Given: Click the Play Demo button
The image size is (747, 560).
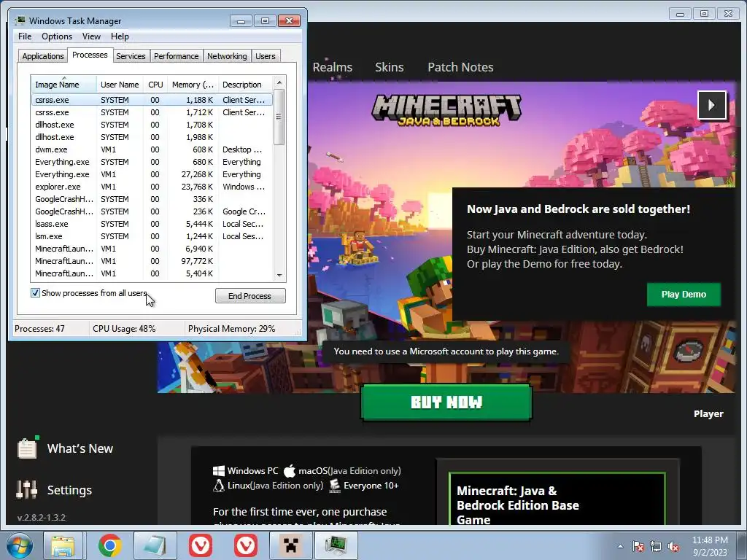Looking at the screenshot, I should tap(684, 295).
